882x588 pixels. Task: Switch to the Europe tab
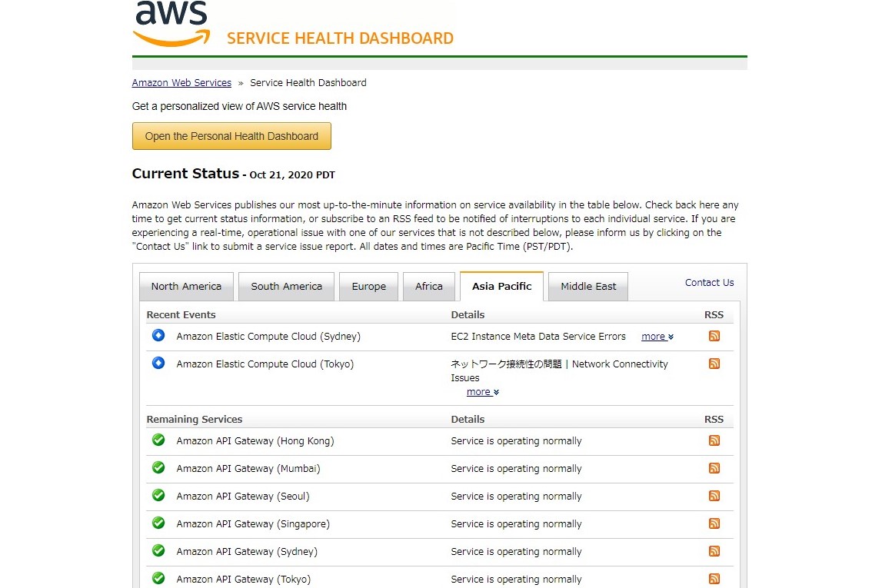click(368, 287)
